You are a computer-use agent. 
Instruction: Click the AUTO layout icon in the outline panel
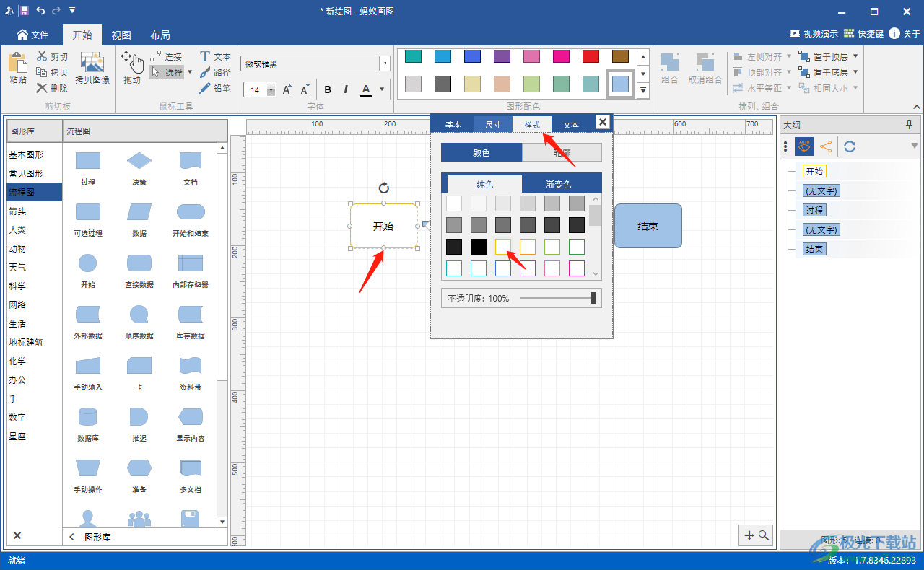pos(804,146)
